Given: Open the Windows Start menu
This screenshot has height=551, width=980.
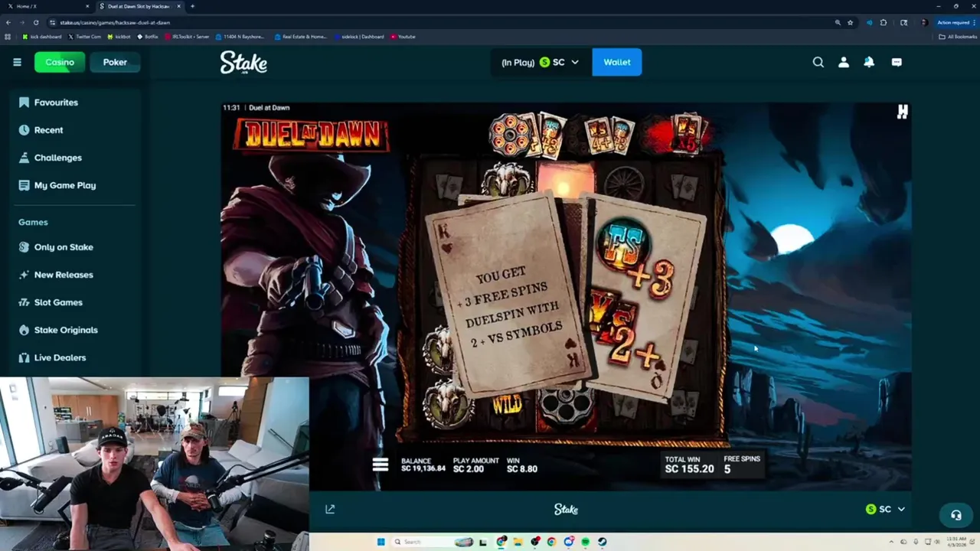Looking at the screenshot, I should [x=381, y=542].
